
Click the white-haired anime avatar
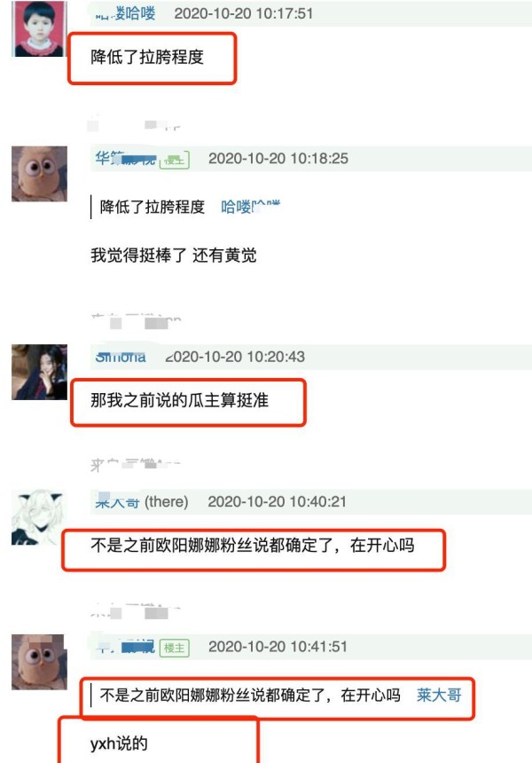[x=39, y=517]
